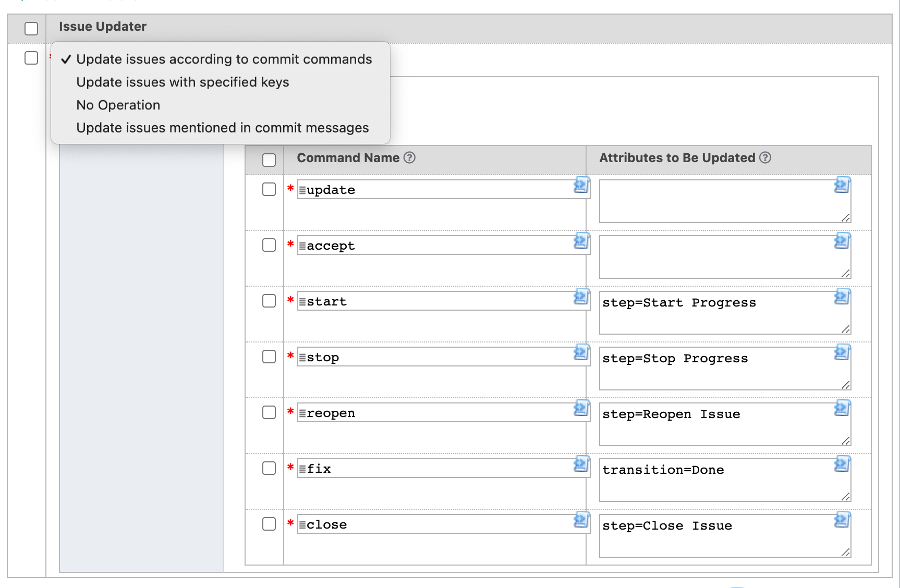The width and height of the screenshot is (900, 588).
Task: Click the Attributes to Be Updated column header
Action: point(677,158)
